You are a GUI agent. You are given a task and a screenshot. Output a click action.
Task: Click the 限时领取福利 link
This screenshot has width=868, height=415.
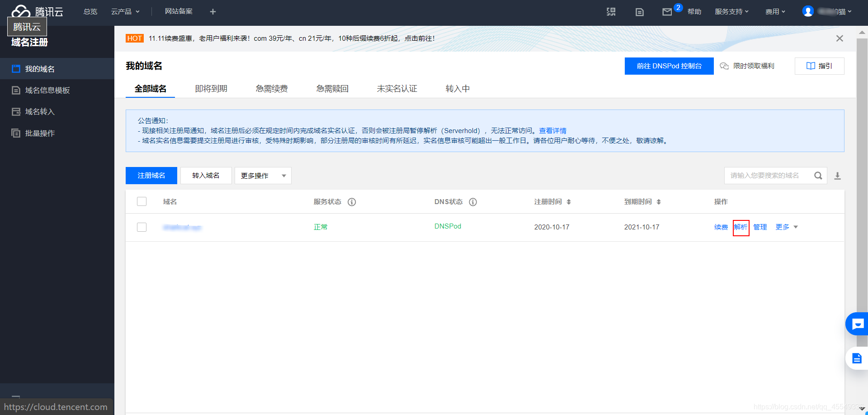click(747, 66)
